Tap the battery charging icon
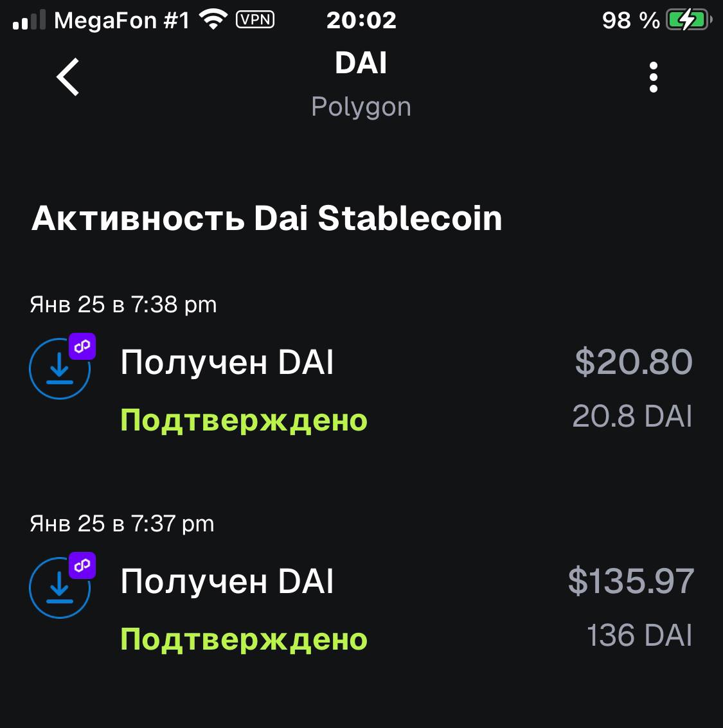This screenshot has width=723, height=728. [687, 21]
